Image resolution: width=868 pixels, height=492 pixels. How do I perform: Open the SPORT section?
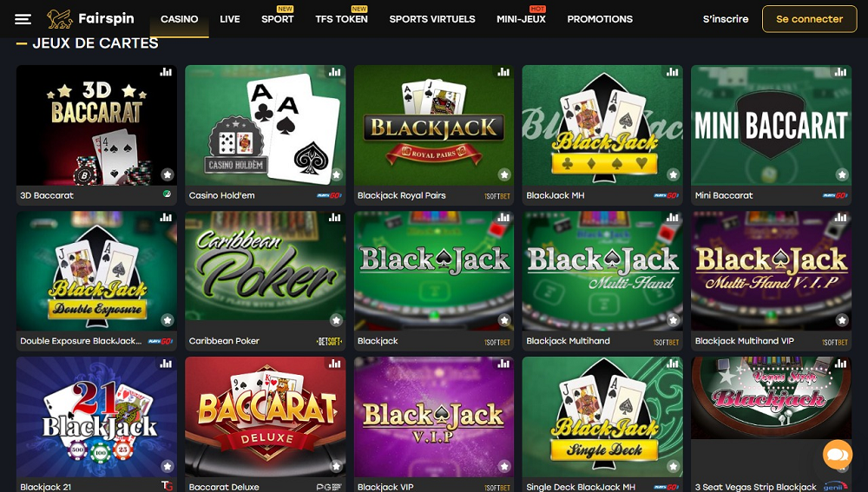(278, 19)
